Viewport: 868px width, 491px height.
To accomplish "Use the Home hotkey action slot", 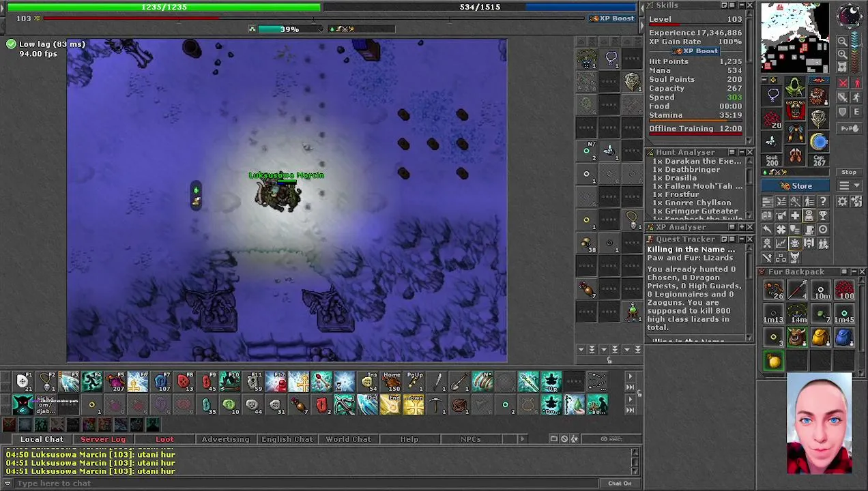I will coord(390,382).
